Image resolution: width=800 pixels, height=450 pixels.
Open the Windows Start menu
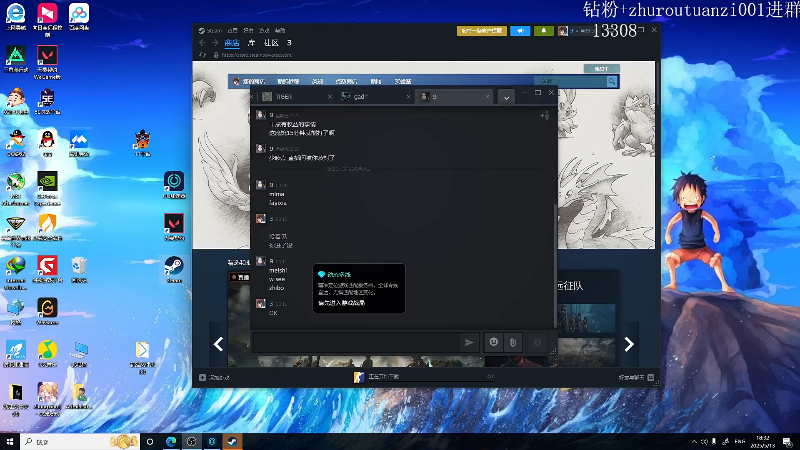(10, 441)
